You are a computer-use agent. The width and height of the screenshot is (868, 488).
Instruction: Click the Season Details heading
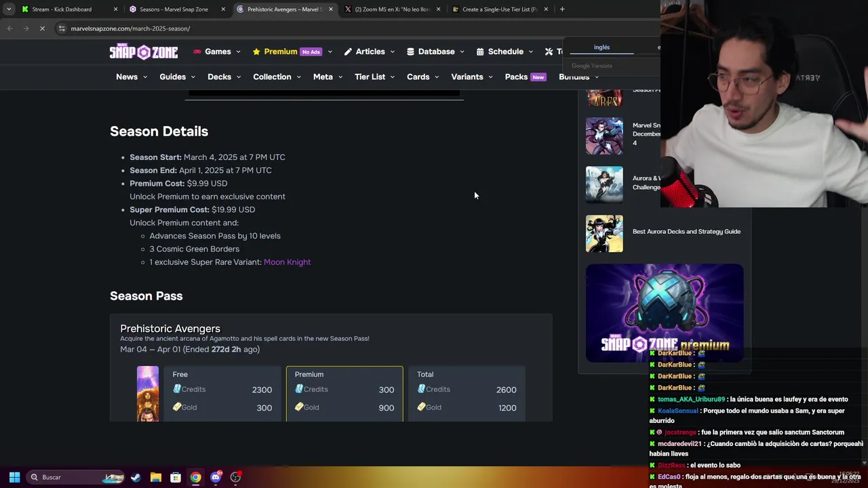click(159, 131)
